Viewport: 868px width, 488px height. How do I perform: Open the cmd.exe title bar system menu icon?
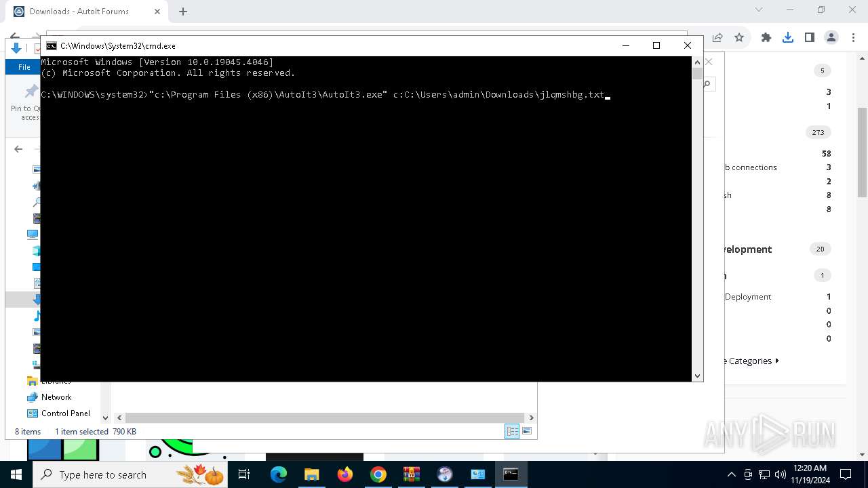click(51, 46)
